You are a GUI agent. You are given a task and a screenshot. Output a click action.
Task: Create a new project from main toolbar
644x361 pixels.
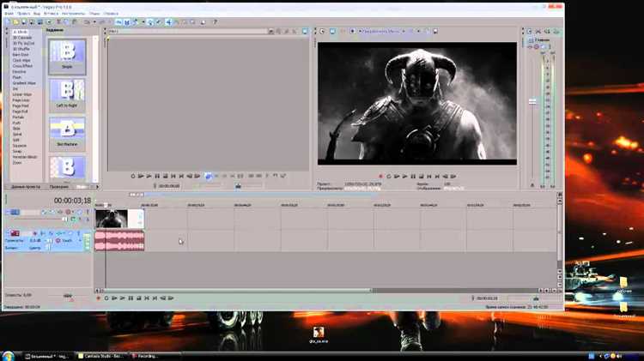pos(8,22)
